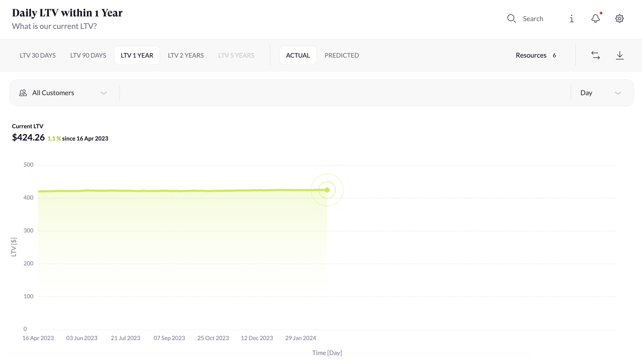Switch the chart to PREDICTED mode
This screenshot has height=364, width=642.
pos(342,55)
